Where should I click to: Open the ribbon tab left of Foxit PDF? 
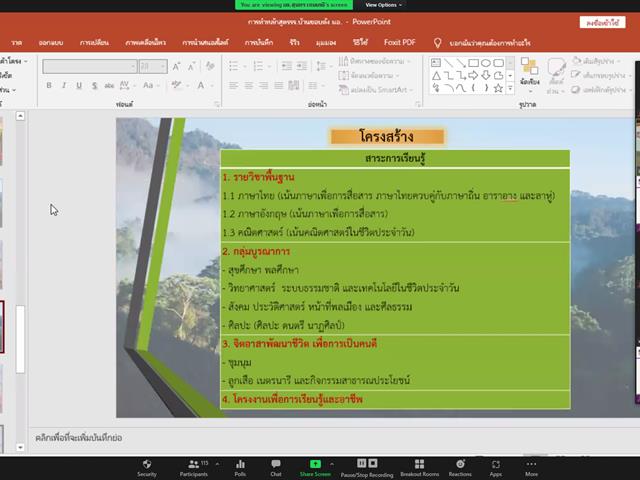(360, 42)
